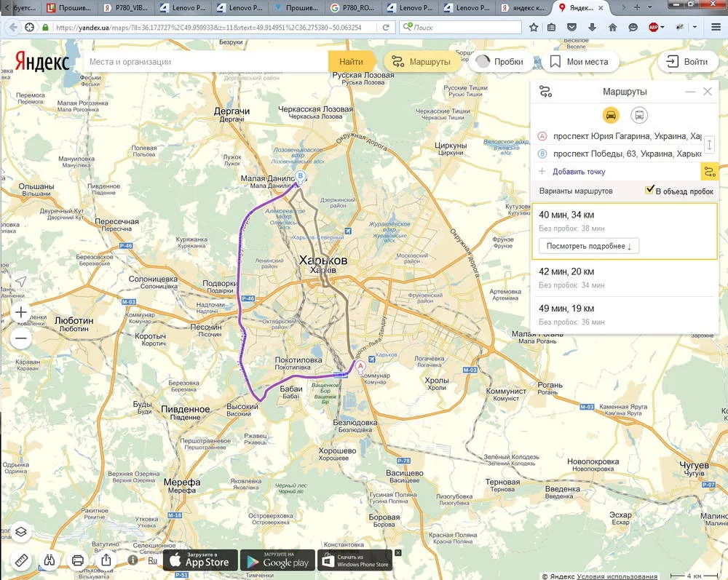Open the panoramas binoculars tool
728x580 pixels.
click(50, 560)
